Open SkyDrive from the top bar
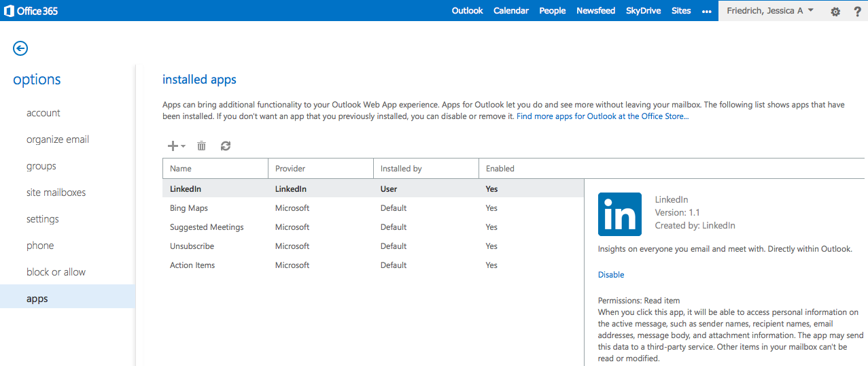Image resolution: width=868 pixels, height=366 pixels. pos(643,11)
